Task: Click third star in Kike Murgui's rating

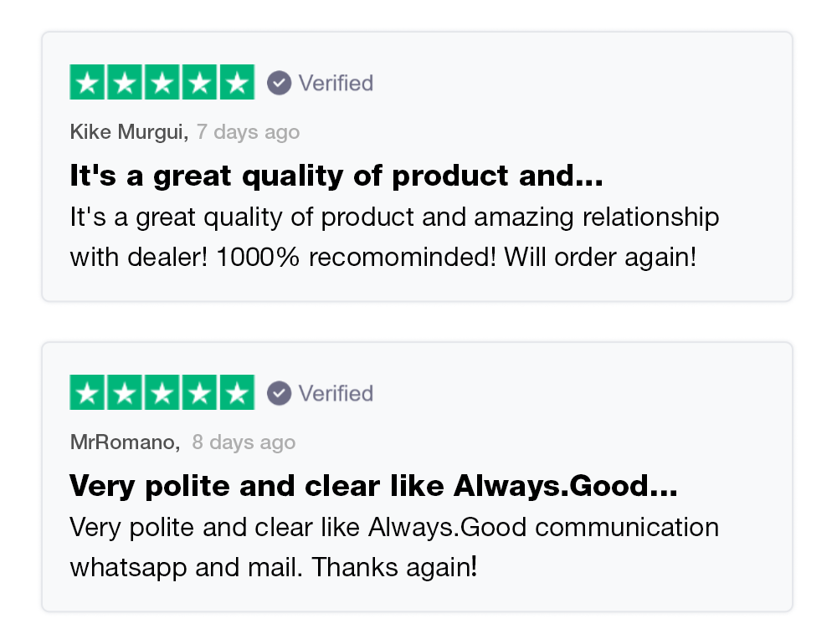Action: click(x=162, y=82)
